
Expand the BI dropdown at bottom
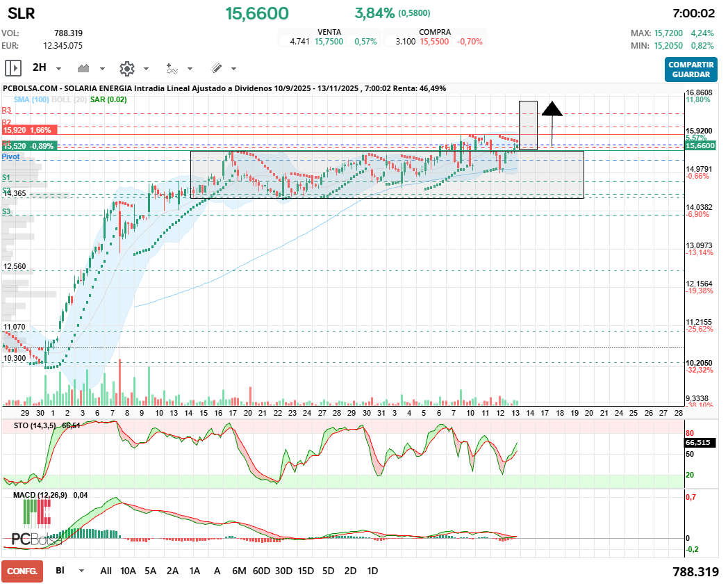[81, 571]
